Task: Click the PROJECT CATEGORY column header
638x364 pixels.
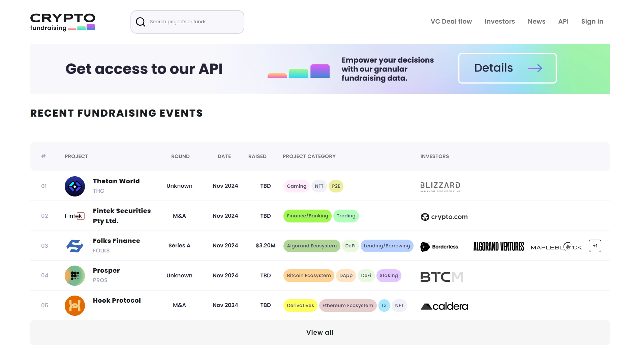Action: click(x=309, y=156)
